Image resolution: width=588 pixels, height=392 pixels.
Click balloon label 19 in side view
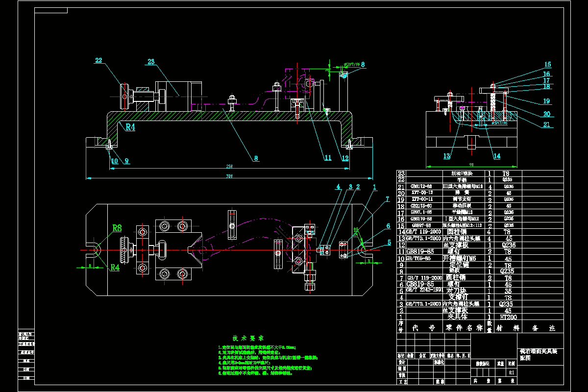[546, 101]
